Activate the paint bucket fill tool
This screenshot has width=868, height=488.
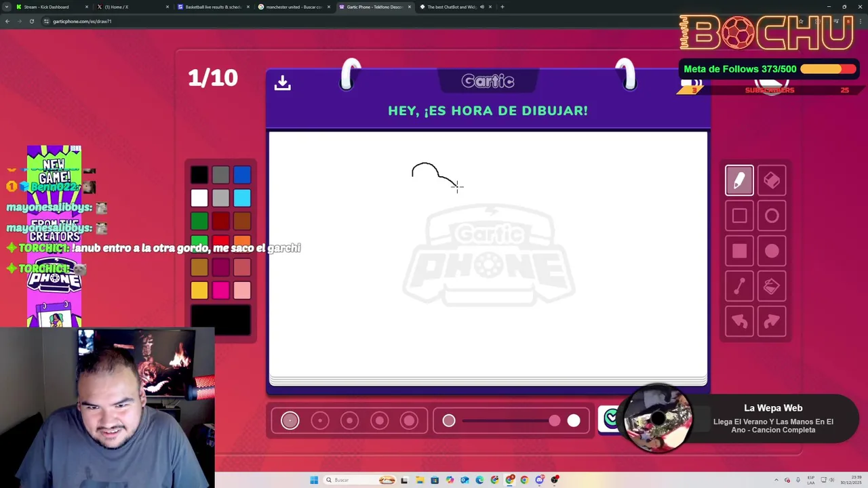click(x=772, y=286)
